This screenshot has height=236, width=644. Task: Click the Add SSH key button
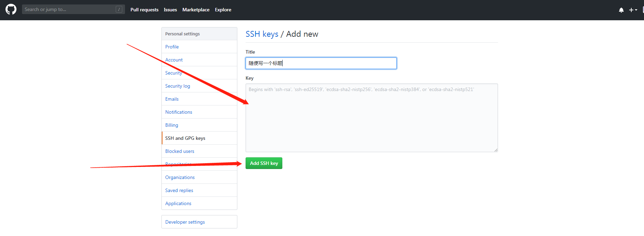(264, 163)
